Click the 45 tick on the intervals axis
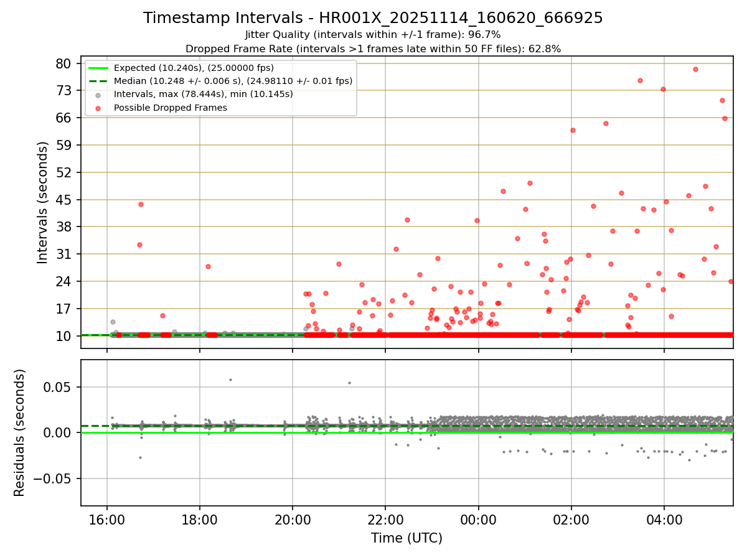Screen dimensions: 747x560 coord(63,200)
